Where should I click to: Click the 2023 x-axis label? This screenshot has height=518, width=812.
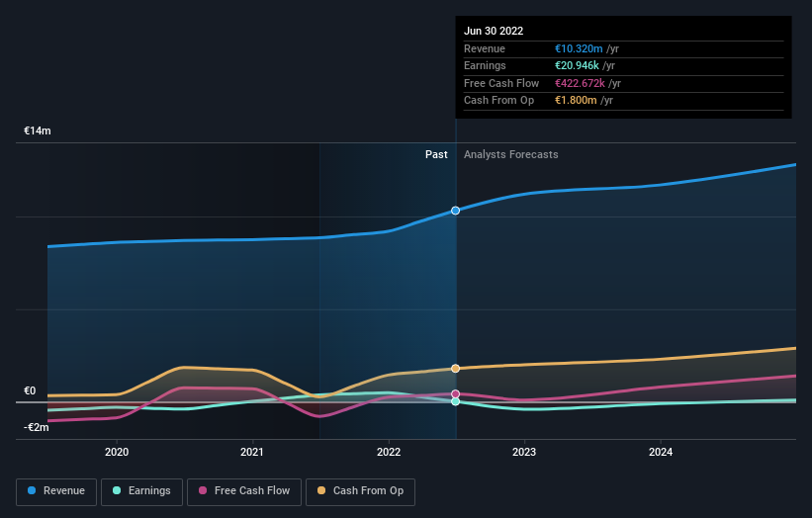[x=524, y=452]
